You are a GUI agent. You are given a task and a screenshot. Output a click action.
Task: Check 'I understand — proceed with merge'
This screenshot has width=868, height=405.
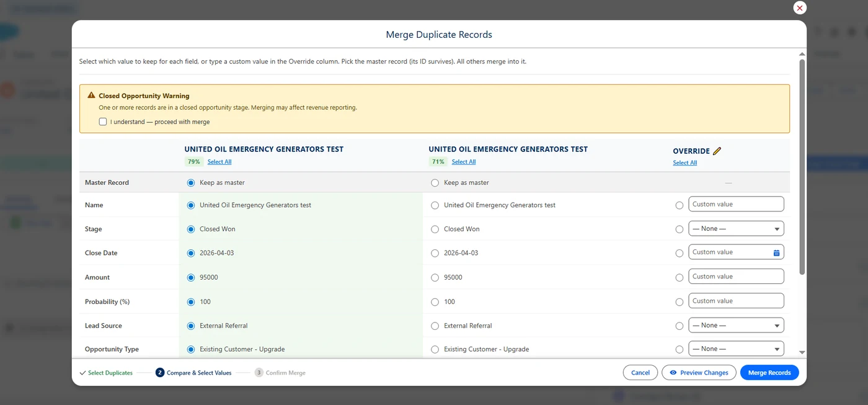click(103, 122)
